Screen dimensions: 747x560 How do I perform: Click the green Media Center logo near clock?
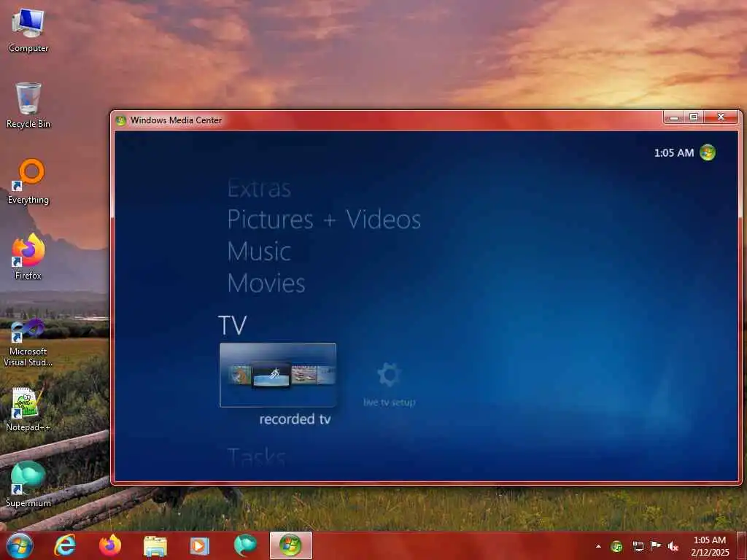[x=708, y=152]
